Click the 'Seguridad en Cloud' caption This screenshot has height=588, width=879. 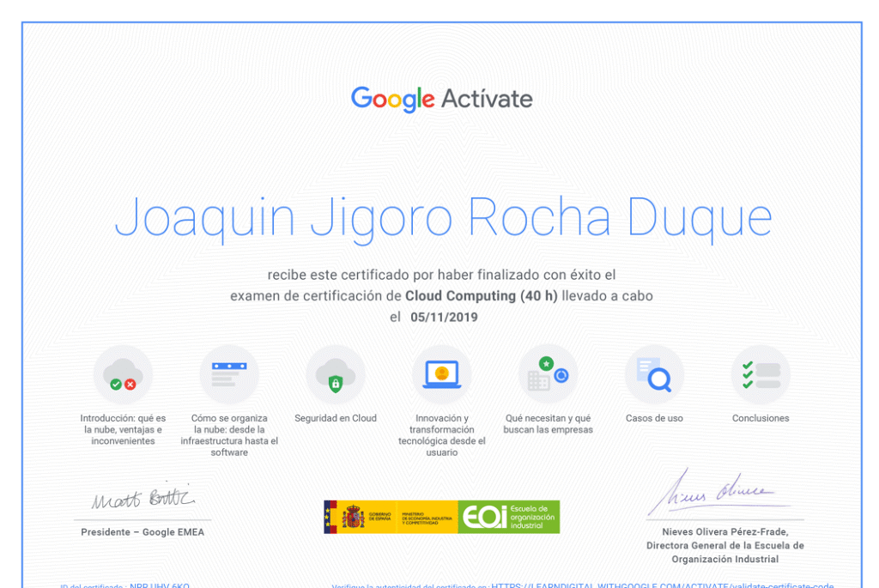pyautogui.click(x=336, y=418)
